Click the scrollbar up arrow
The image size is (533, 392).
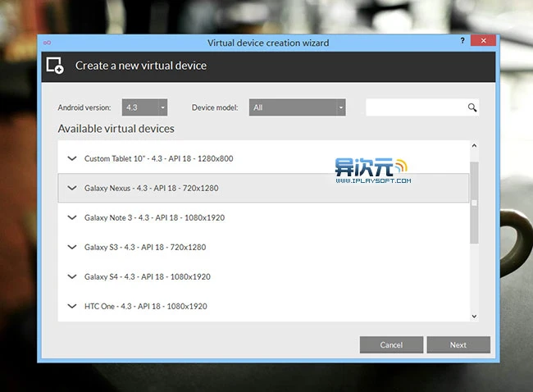click(474, 147)
